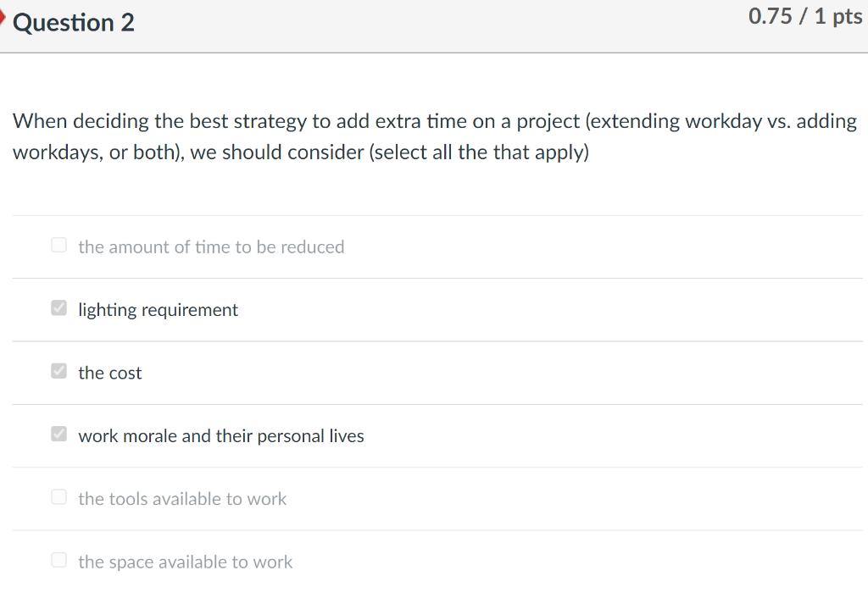Click the empty header area beside Question 2

click(x=424, y=22)
